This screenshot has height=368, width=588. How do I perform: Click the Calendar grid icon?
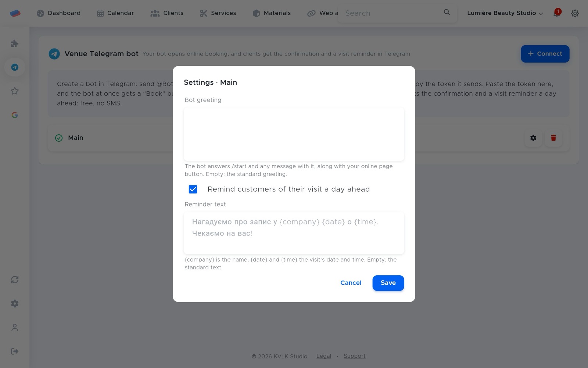[x=100, y=13]
